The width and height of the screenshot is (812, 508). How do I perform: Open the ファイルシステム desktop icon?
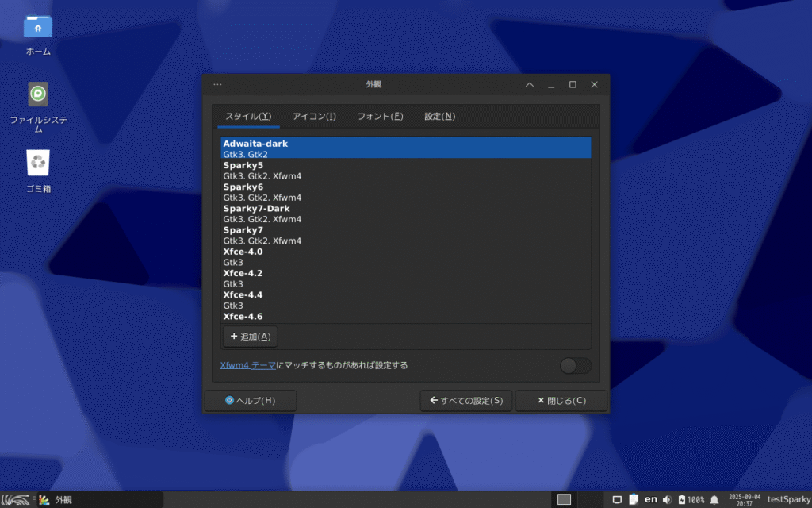[x=38, y=94]
